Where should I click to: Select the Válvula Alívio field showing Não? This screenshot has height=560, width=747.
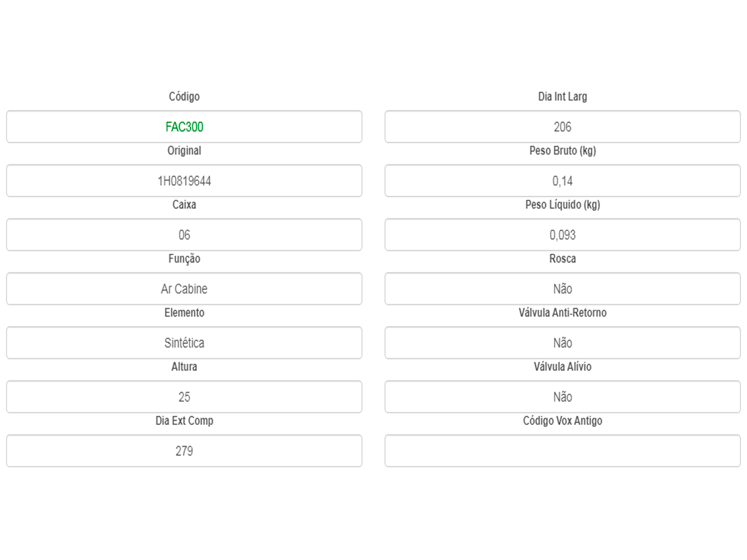tap(563, 397)
